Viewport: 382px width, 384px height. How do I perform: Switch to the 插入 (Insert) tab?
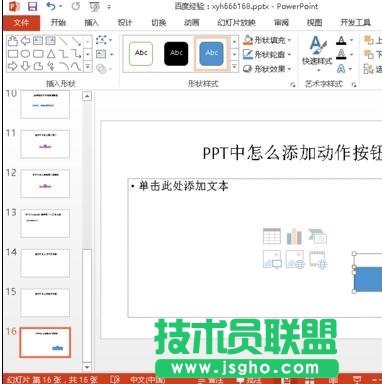[x=91, y=23]
